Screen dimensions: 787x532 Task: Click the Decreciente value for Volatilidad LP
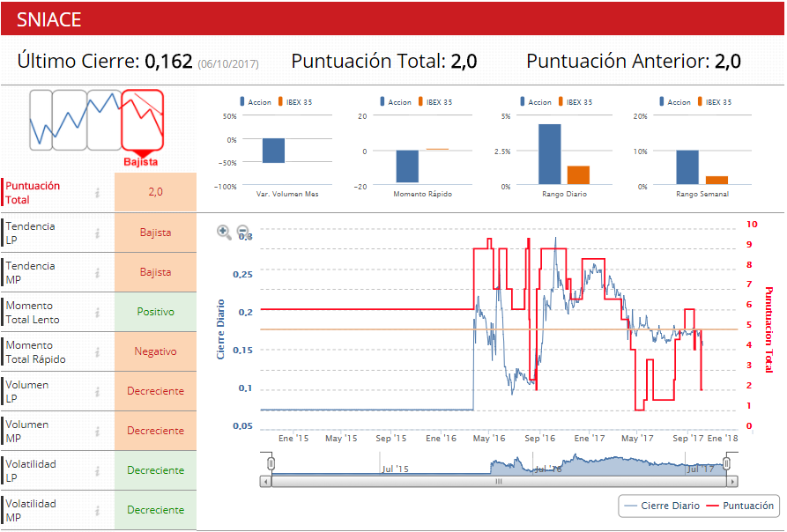click(156, 470)
